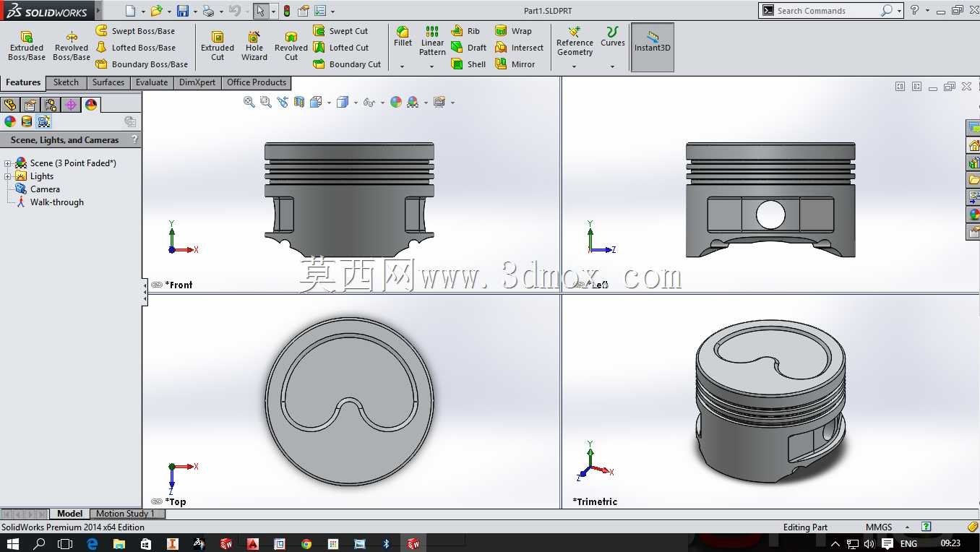
Task: Click Zoom to Fit in view toolbar
Action: 249,103
